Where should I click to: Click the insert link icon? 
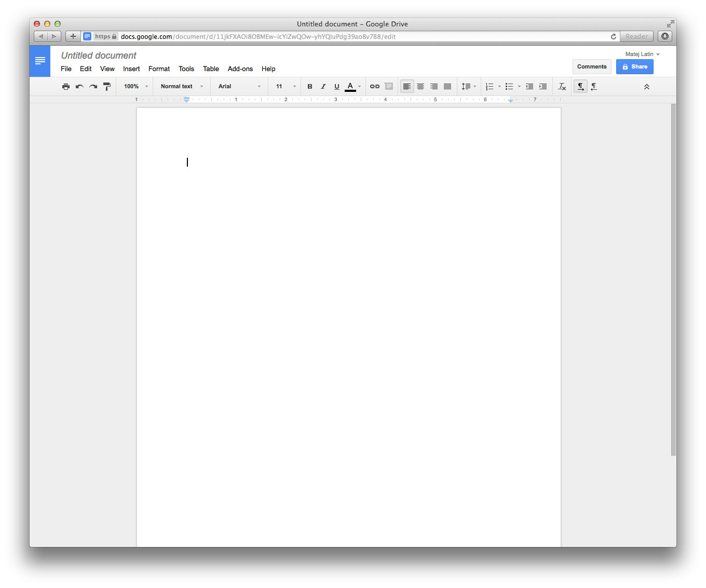pyautogui.click(x=374, y=87)
